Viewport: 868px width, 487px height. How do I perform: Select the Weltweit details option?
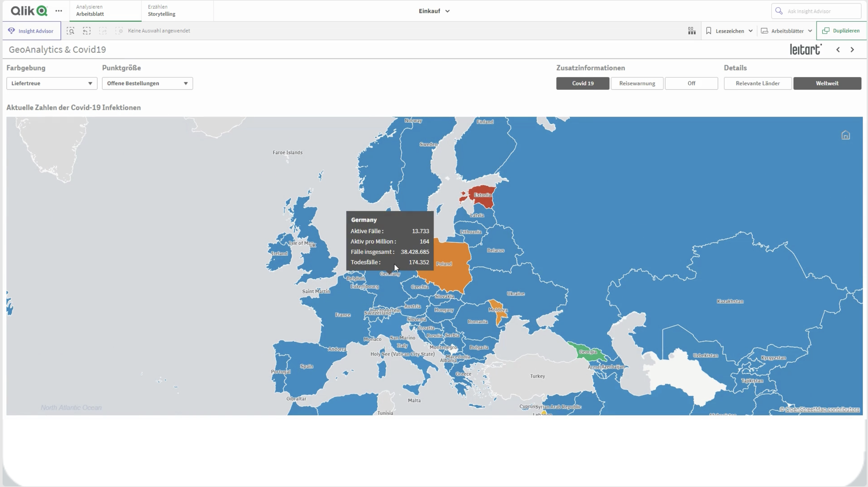[x=827, y=83]
